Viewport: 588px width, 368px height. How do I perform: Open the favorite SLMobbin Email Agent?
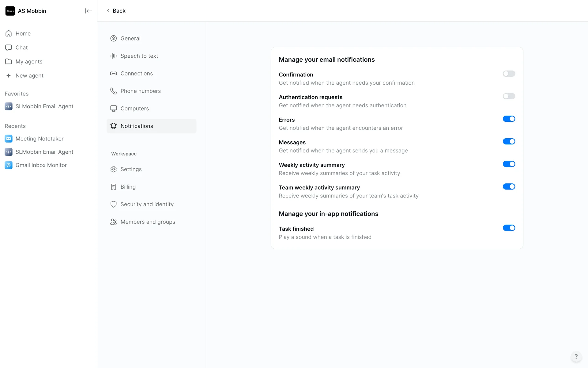click(44, 106)
